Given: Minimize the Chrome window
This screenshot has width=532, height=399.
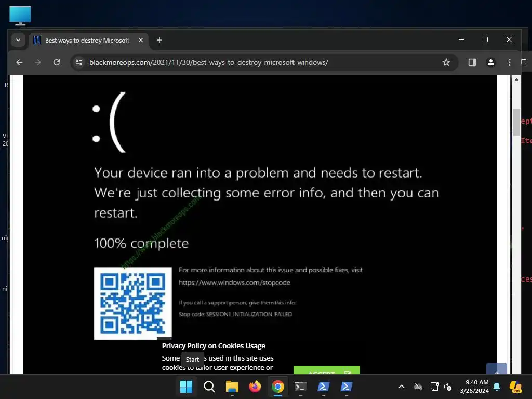Looking at the screenshot, I should (x=461, y=39).
